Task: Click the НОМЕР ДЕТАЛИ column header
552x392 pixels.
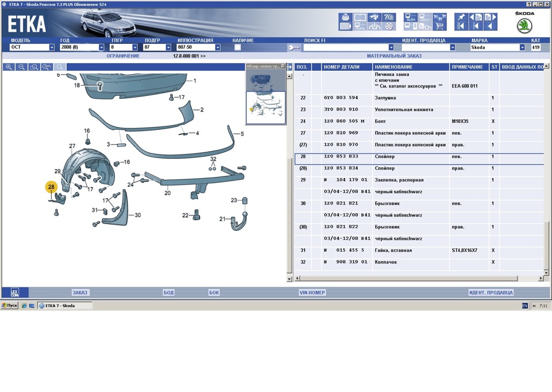Action: point(347,67)
